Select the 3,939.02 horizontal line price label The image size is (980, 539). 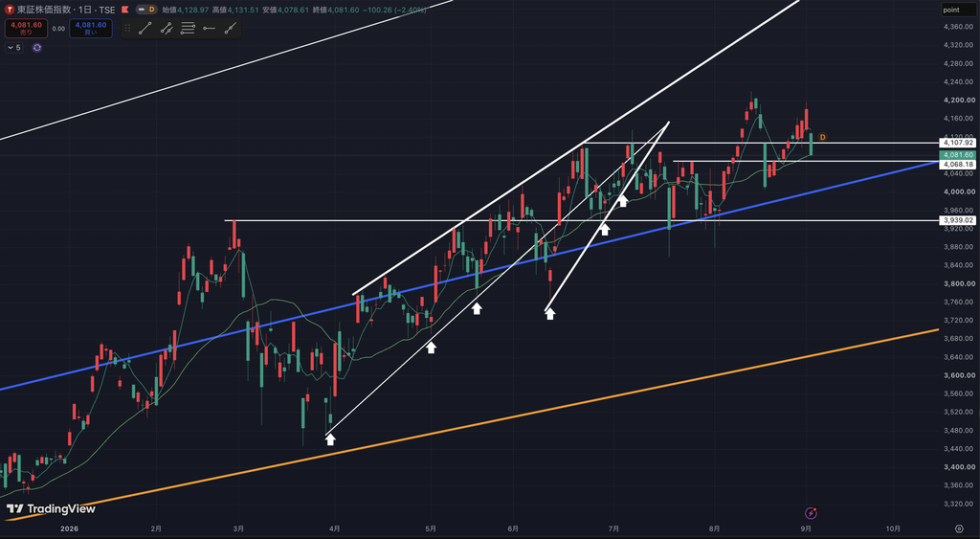957,221
